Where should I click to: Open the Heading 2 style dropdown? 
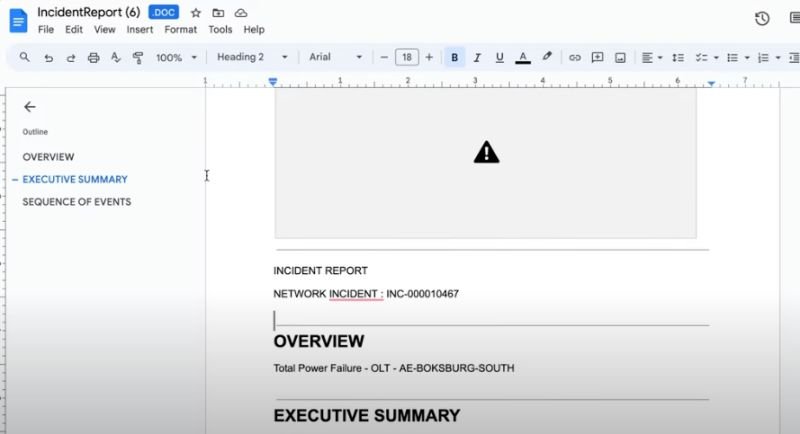pyautogui.click(x=252, y=57)
